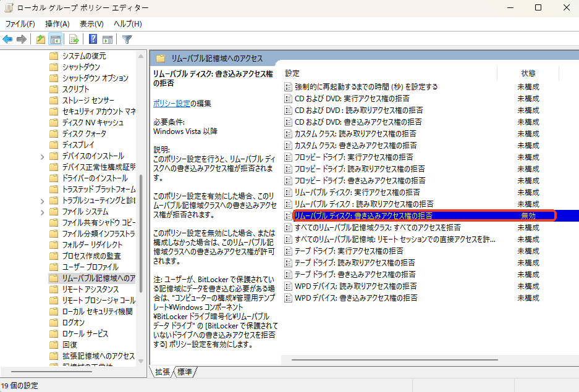Toggle the filter icon on the toolbar
This screenshot has width=579, height=392.
coord(127,38)
